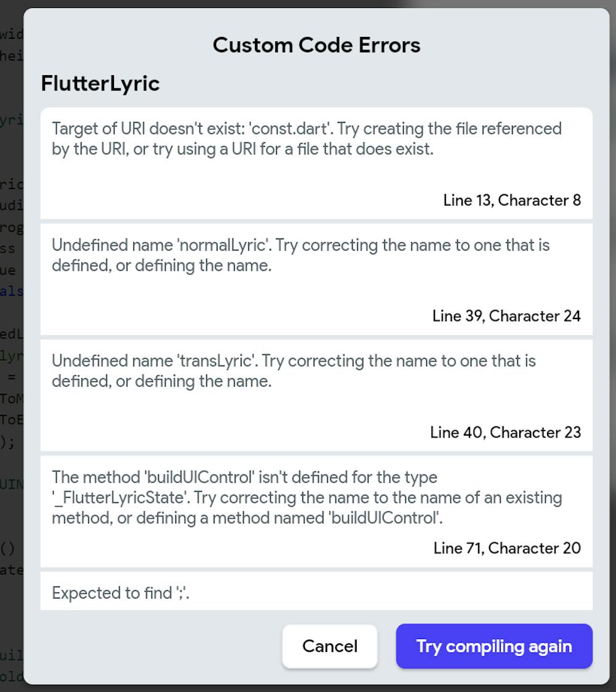Click empty dialog footer left of Cancel

[x=154, y=646]
